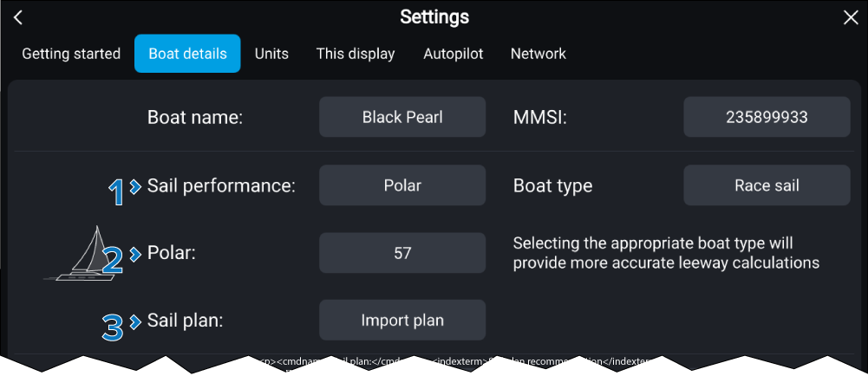Click the Settings page title

[x=434, y=17]
